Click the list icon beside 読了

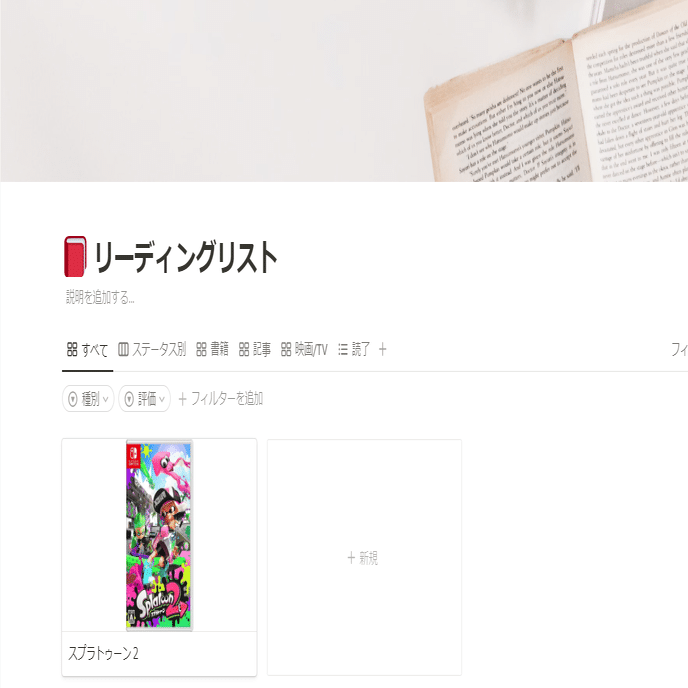click(343, 350)
